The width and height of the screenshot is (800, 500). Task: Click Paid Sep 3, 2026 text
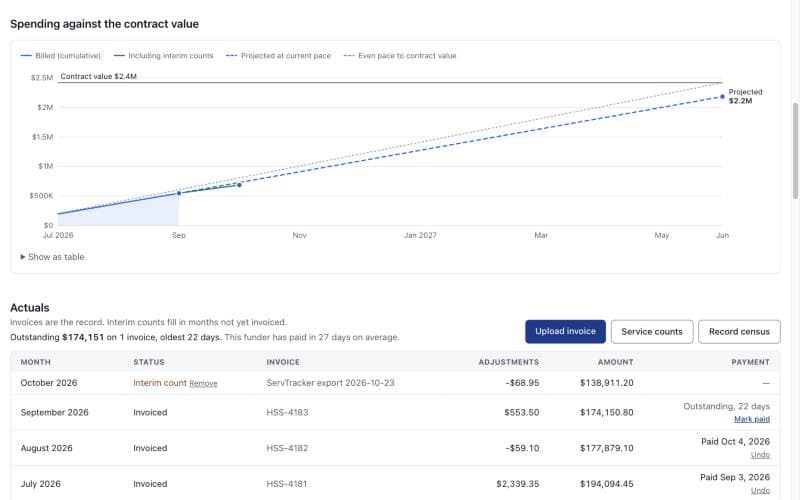point(735,478)
